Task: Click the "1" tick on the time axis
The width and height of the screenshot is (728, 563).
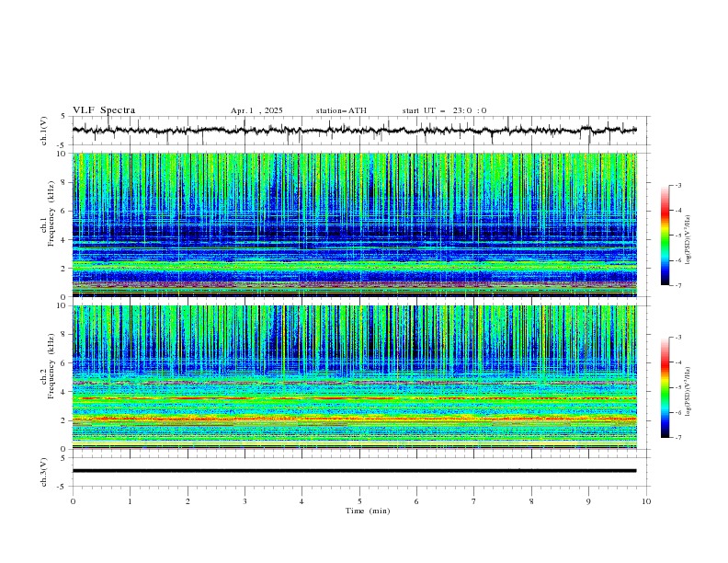Action: (130, 501)
